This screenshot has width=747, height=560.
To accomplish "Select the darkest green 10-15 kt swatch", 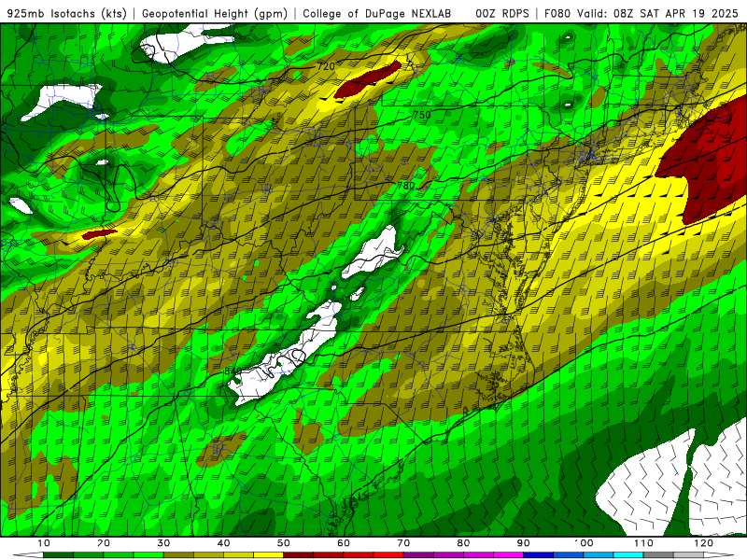I will 58,555.
